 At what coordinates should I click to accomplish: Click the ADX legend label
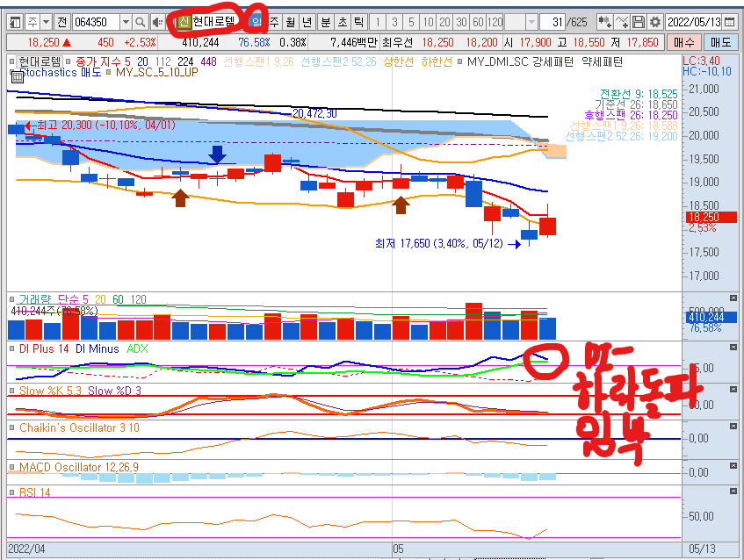click(137, 349)
